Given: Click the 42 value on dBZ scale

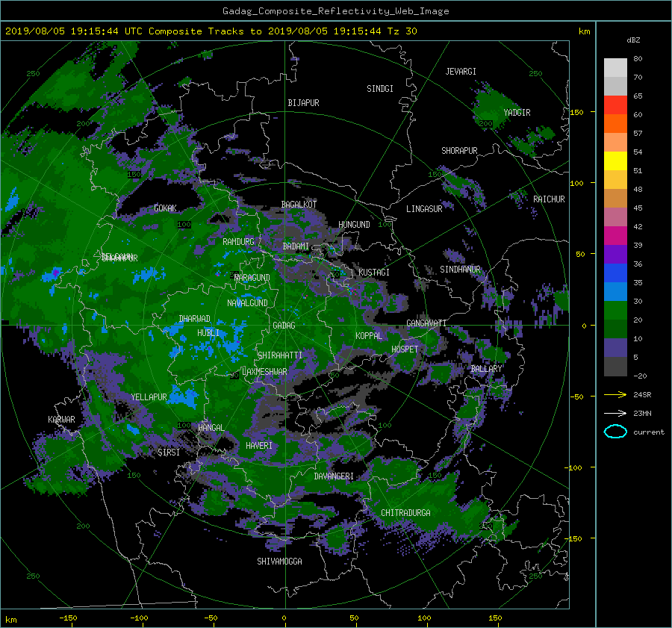Looking at the screenshot, I should click(638, 227).
